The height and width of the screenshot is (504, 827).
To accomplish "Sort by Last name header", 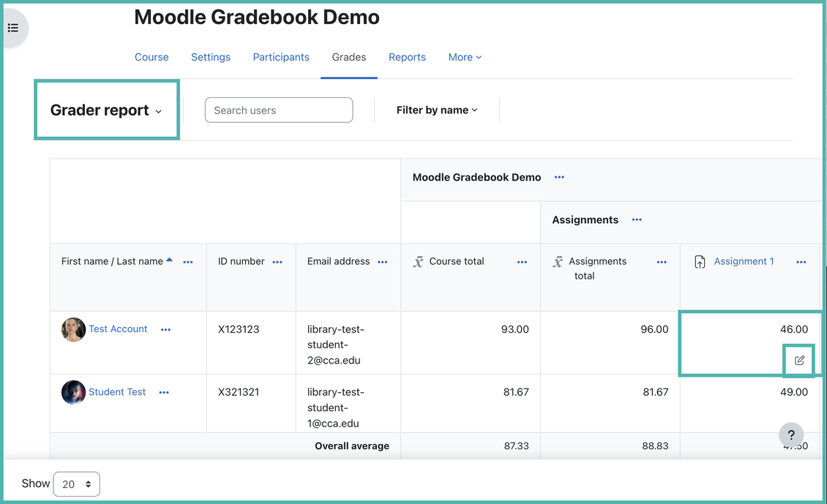I will [140, 261].
